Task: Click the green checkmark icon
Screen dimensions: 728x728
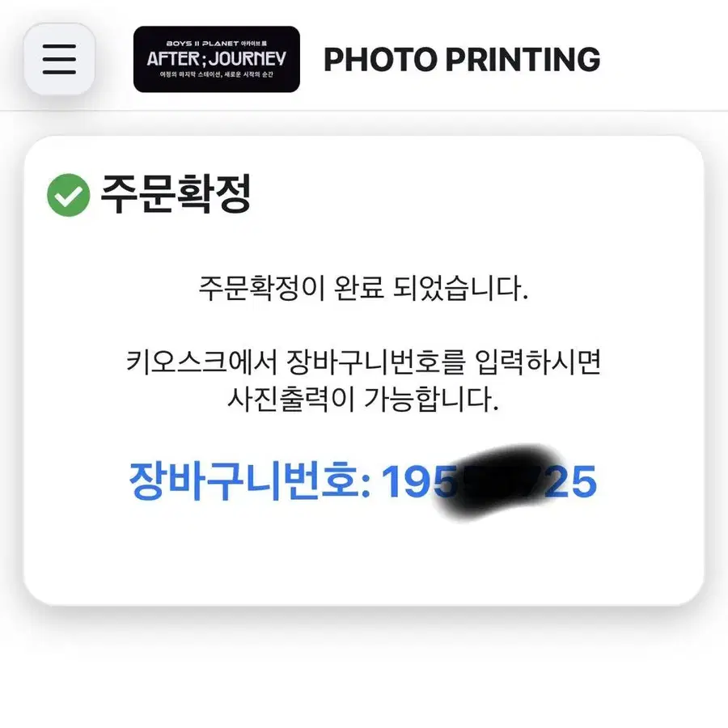Action: pos(68,195)
